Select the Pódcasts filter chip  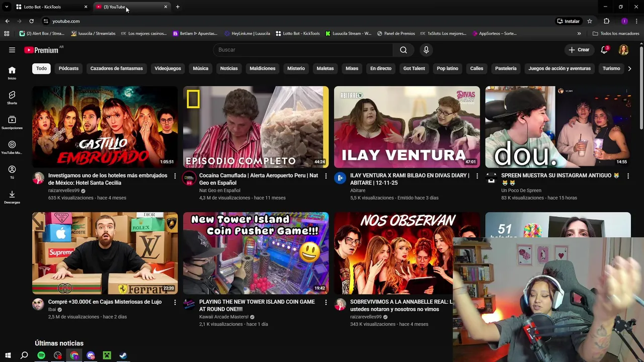point(68,68)
